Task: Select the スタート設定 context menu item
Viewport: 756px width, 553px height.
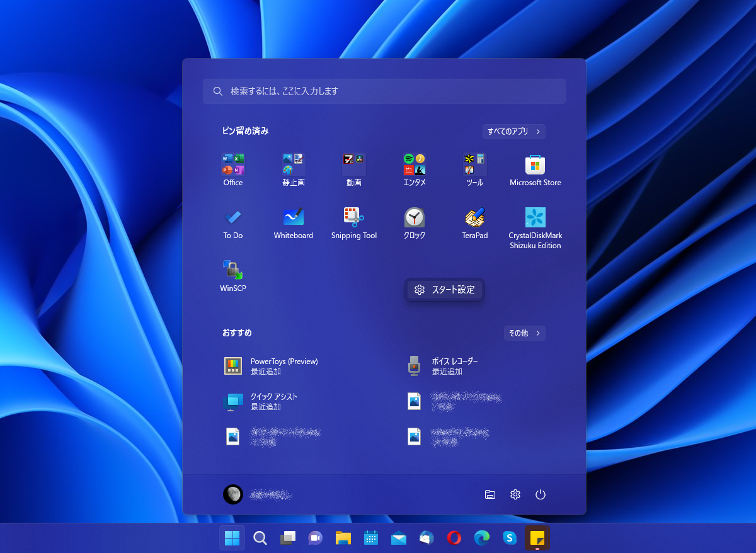Action: [445, 290]
